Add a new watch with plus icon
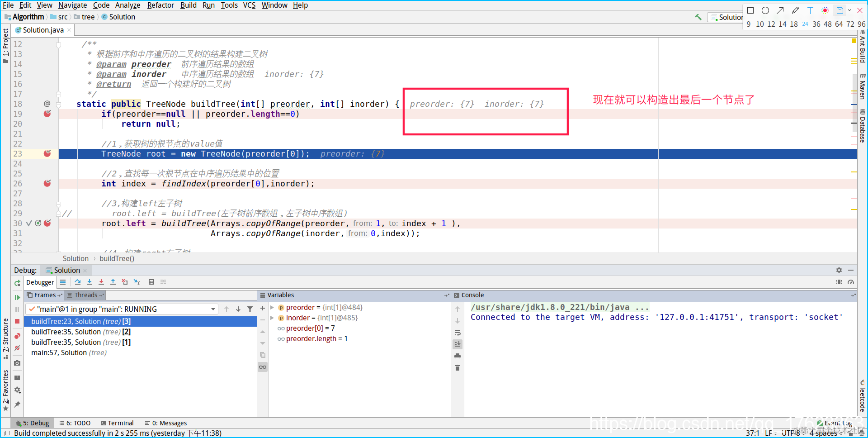This screenshot has width=868, height=438. tap(263, 308)
